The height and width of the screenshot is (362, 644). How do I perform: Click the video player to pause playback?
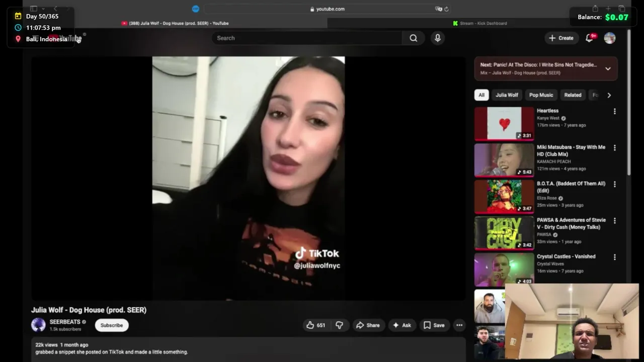tap(249, 178)
